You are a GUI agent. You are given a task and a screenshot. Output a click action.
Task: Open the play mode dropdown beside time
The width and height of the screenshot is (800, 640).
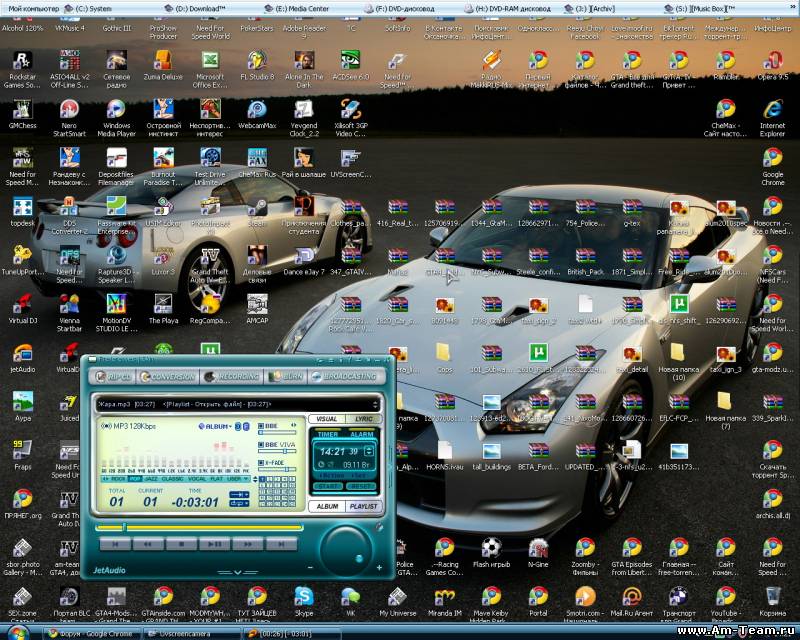(239, 495)
